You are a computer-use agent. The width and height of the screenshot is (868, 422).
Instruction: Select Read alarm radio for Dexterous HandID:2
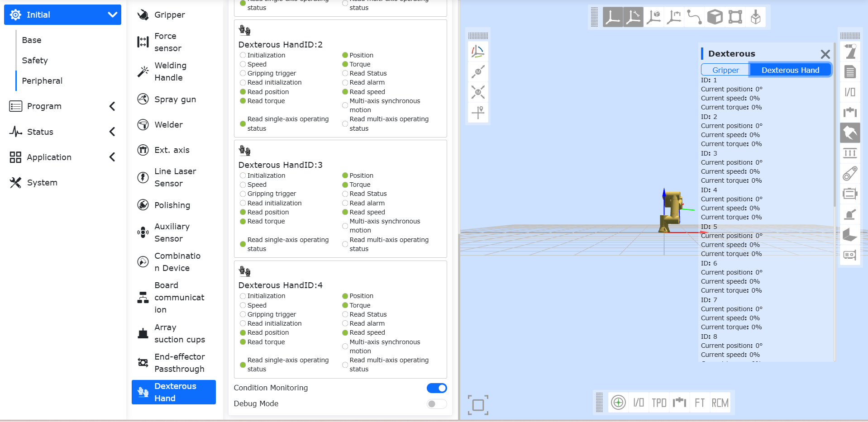(x=345, y=82)
